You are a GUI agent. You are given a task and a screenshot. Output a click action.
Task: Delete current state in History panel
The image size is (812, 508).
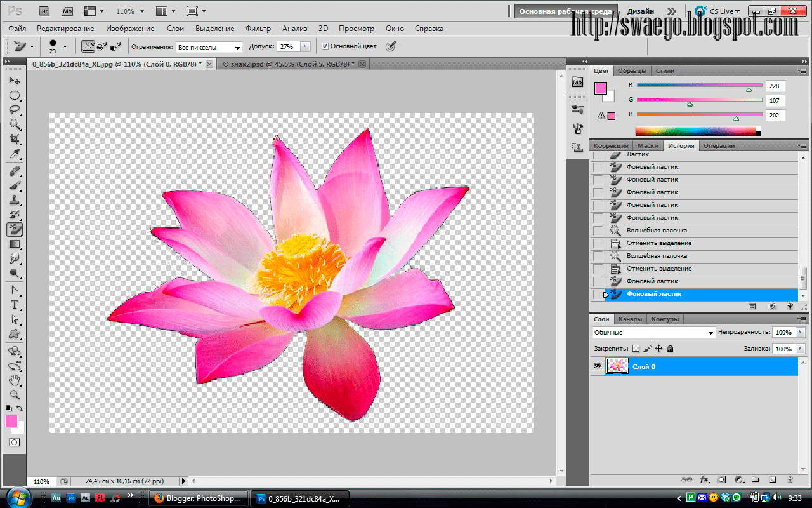[790, 306]
